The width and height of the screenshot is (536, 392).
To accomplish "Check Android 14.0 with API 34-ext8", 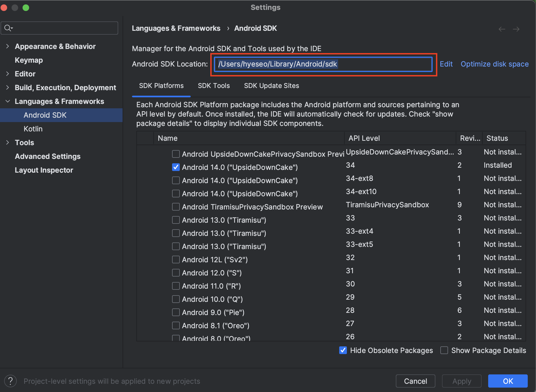I will tap(176, 180).
